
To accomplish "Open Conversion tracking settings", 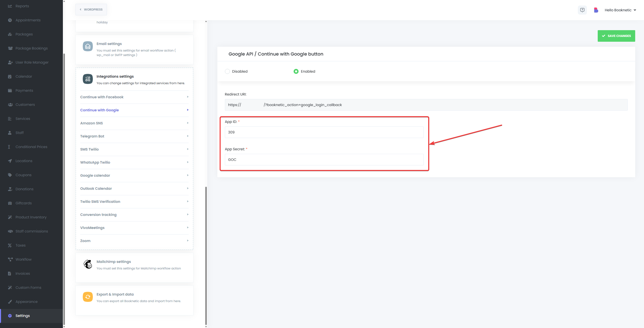I will pos(134,215).
